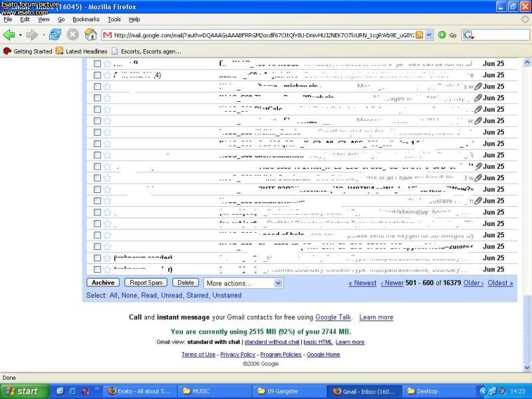Open the Back button history dropdown arrow
Screen dimensions: 532x399
[21, 35]
